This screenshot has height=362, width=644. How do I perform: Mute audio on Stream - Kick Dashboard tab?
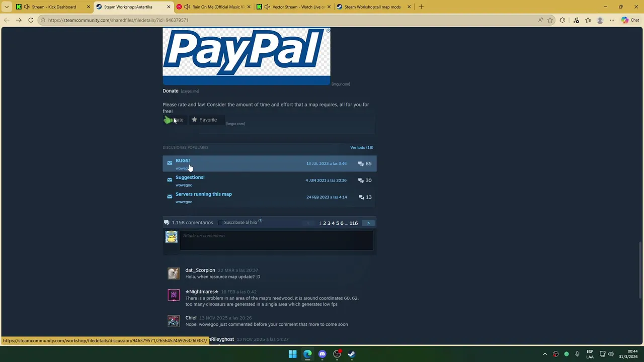(x=27, y=7)
